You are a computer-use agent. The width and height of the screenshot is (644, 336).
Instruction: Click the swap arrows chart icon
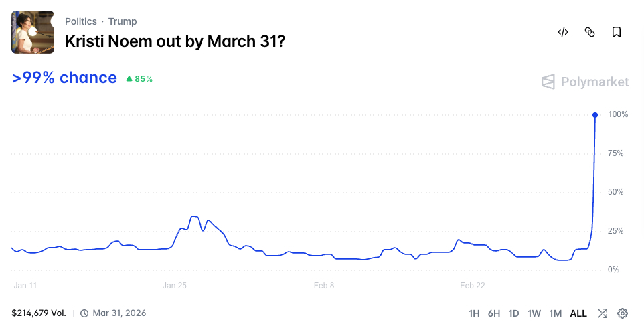click(602, 313)
